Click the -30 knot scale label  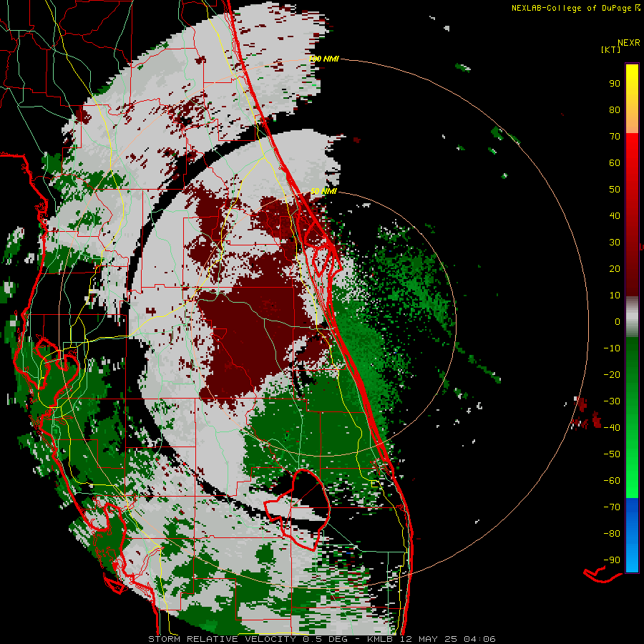[612, 401]
